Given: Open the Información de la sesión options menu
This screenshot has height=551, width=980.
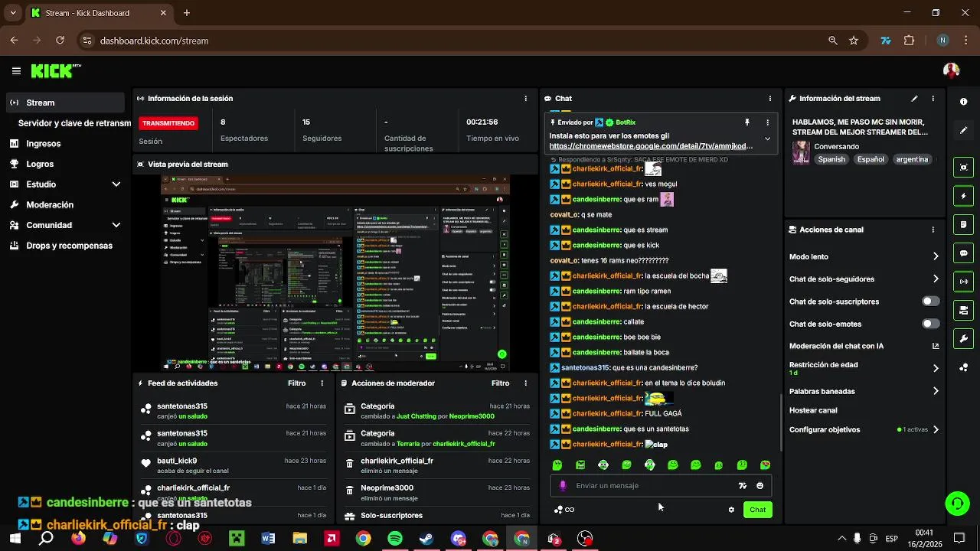Looking at the screenshot, I should click(525, 99).
